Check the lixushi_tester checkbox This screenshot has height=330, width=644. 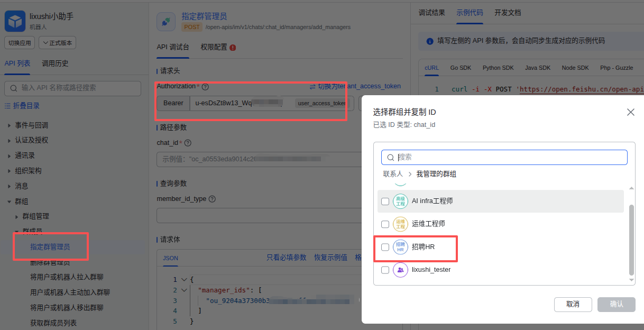[x=385, y=270]
